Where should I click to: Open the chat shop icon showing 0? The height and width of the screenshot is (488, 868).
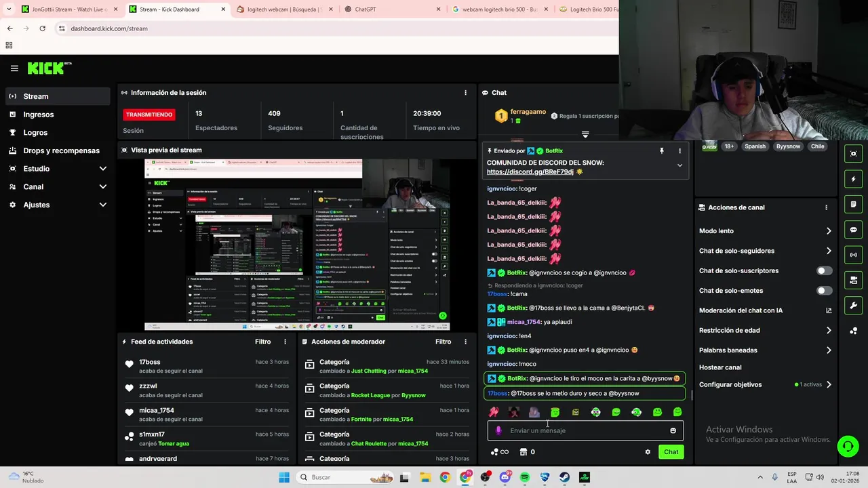528,452
